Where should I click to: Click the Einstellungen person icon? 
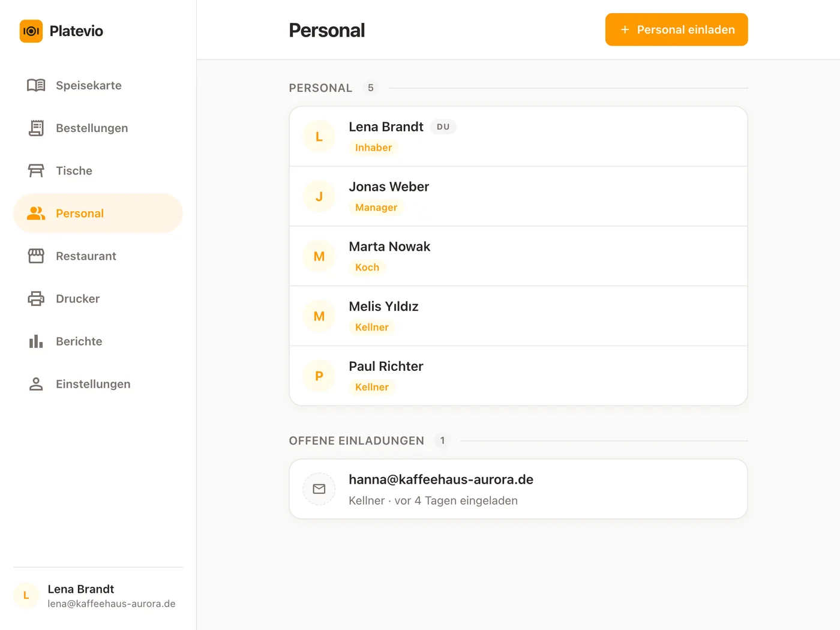click(x=36, y=383)
